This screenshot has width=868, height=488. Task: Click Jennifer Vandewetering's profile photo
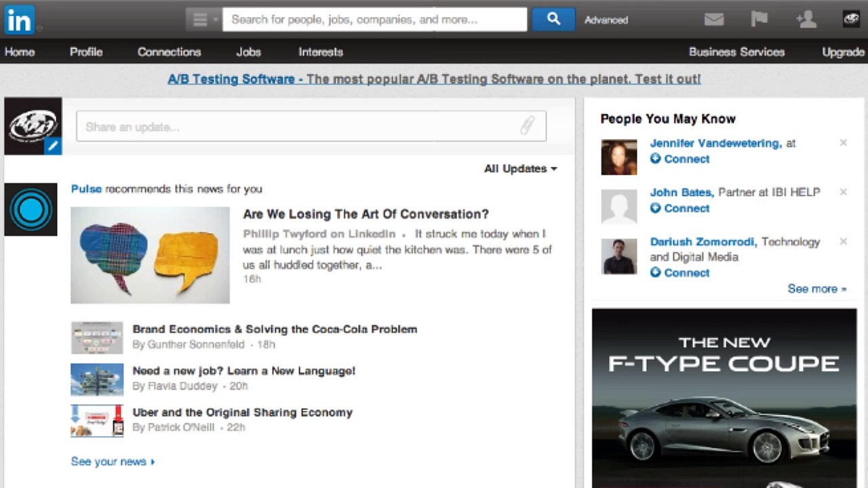click(x=619, y=157)
